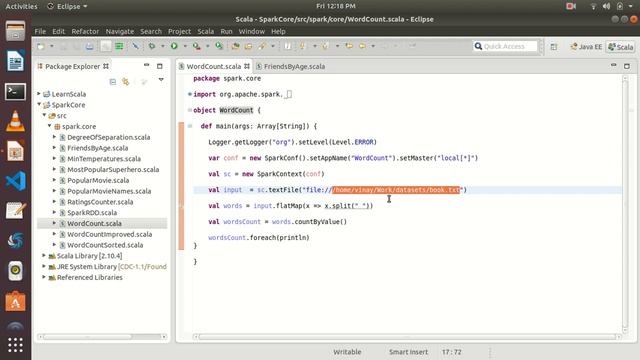Close the WordCount.scala editor tab
Image resolution: width=640 pixels, height=360 pixels.
(247, 66)
